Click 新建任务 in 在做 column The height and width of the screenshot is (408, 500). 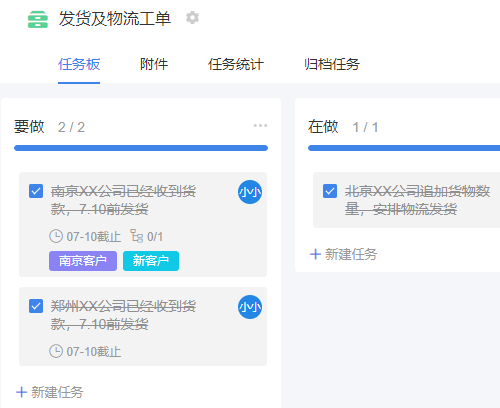[351, 254]
